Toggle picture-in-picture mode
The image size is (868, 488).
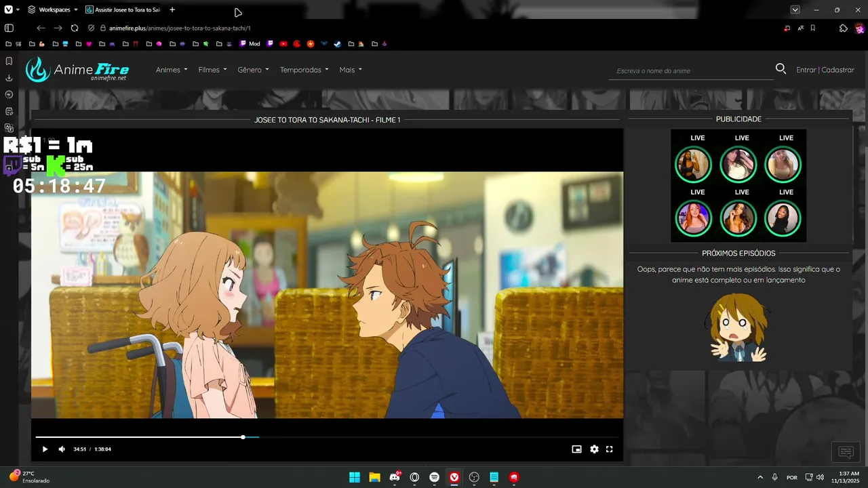pyautogui.click(x=576, y=449)
